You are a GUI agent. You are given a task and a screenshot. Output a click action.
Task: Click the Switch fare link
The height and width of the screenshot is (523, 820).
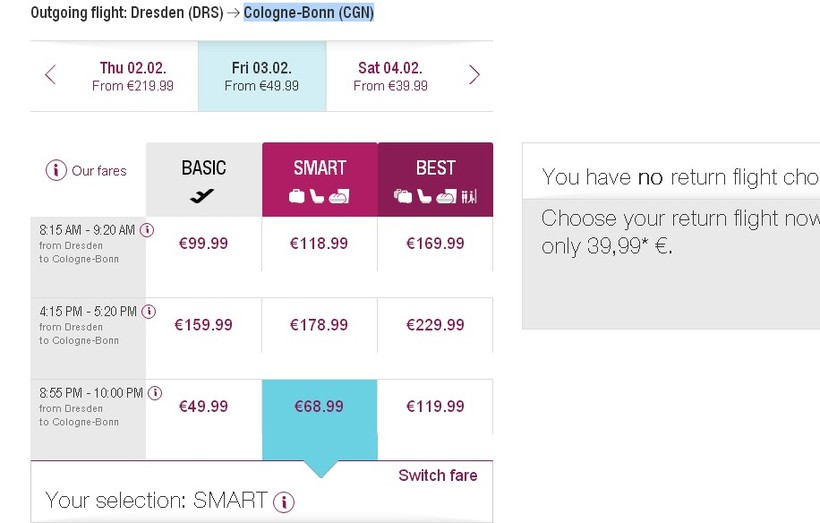(438, 475)
